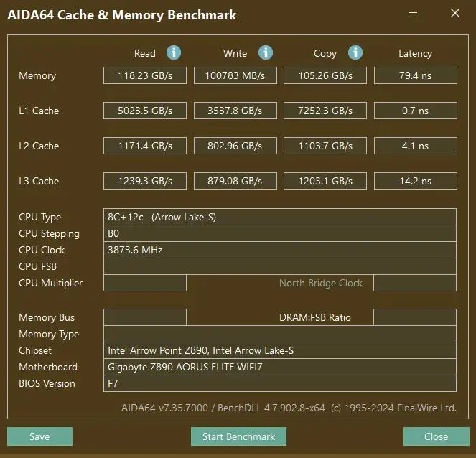This screenshot has width=476, height=458.
Task: Click the Motherboard field Gigabyte Z890 AORUS ELITE
Action: coord(280,367)
